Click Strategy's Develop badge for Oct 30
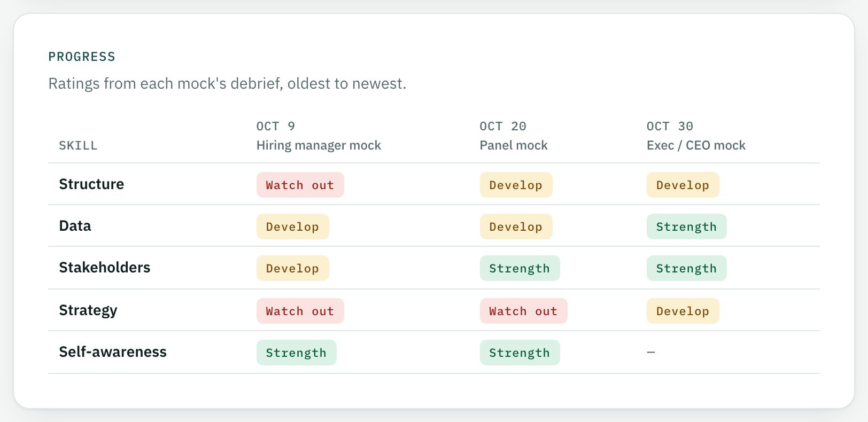868x422 pixels. tap(683, 311)
